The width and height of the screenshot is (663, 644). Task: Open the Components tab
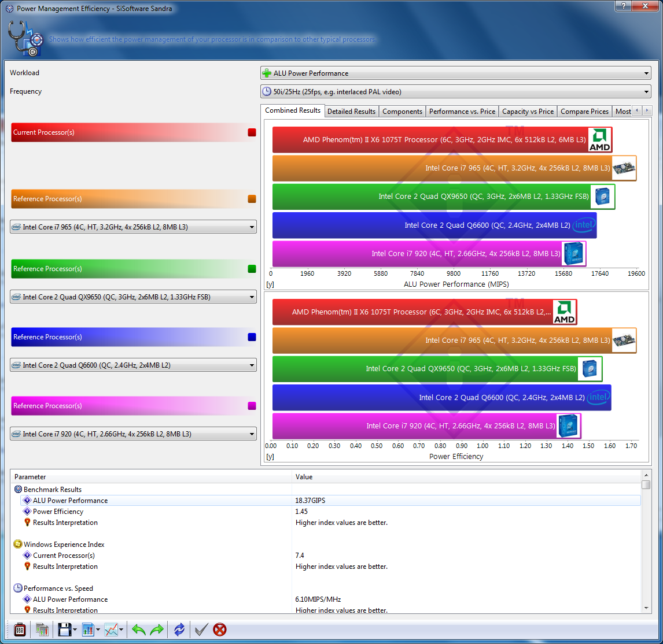(402, 112)
